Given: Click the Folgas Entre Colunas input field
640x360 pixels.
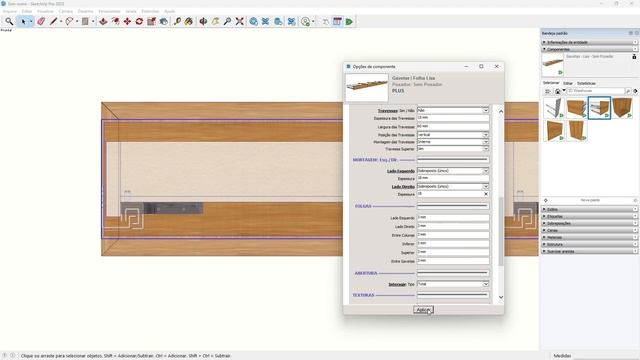Looking at the screenshot, I should pos(453,235).
